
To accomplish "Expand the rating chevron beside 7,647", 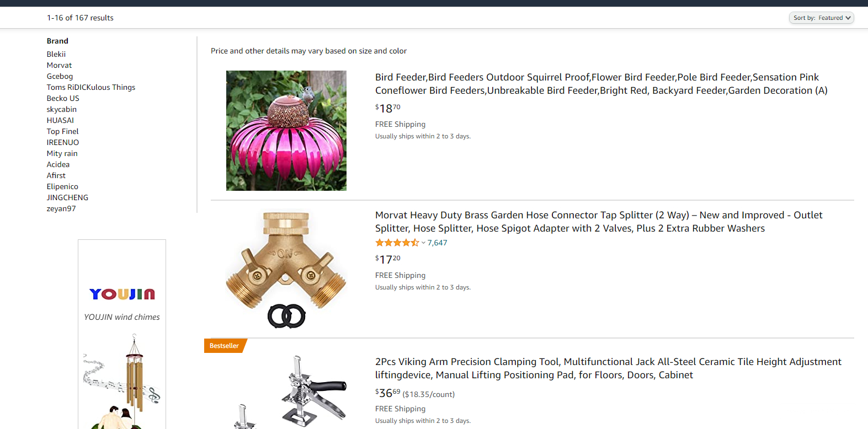I will coord(423,243).
